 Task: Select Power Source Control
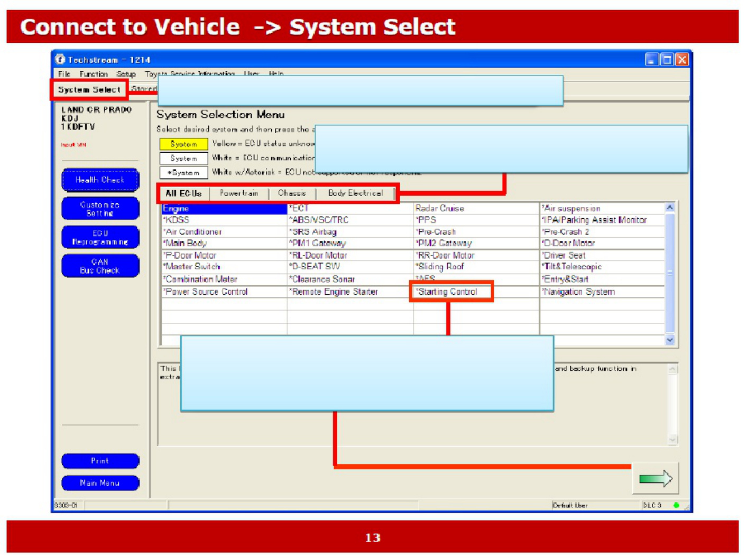point(224,292)
